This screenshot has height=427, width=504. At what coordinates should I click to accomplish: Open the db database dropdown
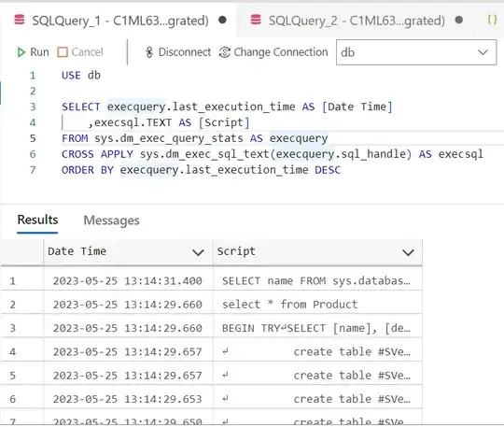416,52
